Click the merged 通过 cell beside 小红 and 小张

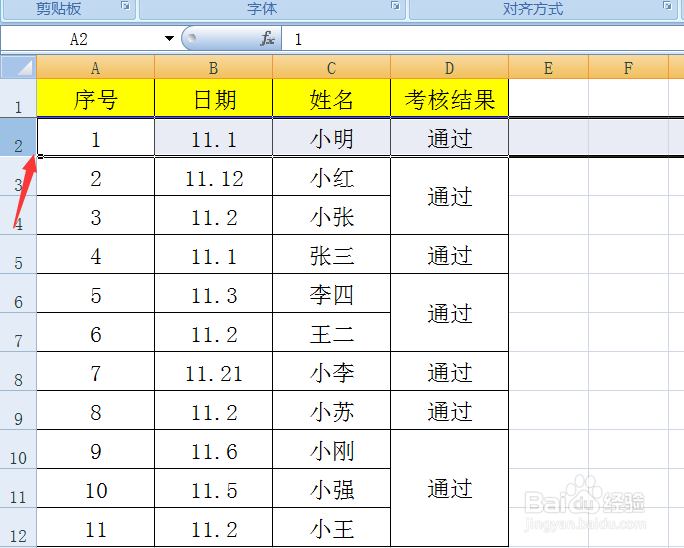tap(449, 196)
